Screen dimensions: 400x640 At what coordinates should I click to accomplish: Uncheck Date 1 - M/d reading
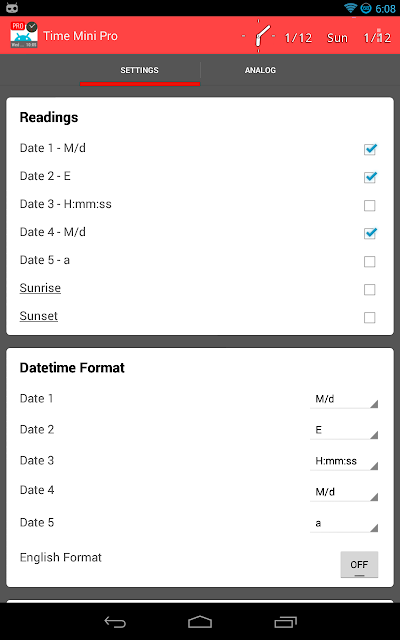click(x=370, y=149)
